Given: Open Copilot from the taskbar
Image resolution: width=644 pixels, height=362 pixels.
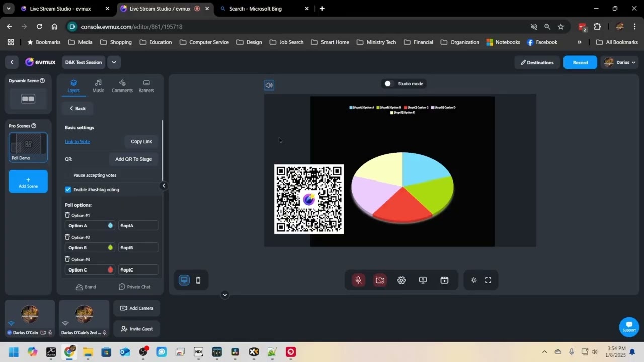Looking at the screenshot, I should click(32, 352).
